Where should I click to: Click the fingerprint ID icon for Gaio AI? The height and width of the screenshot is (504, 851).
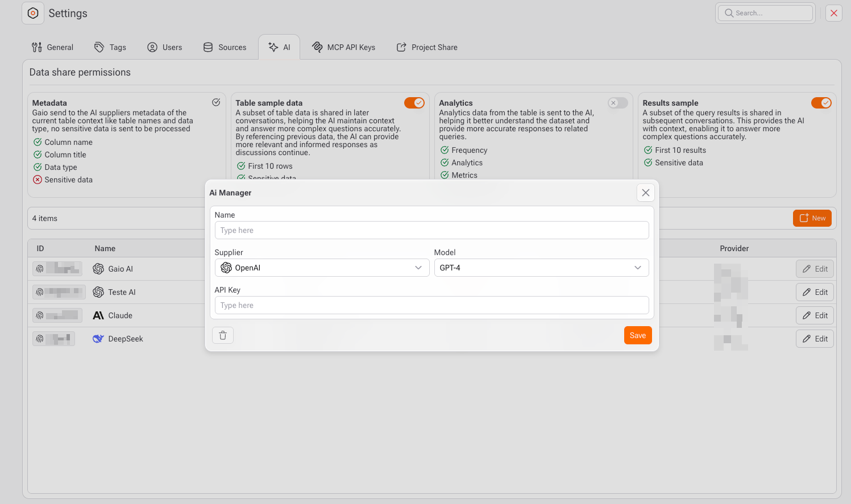pos(40,269)
